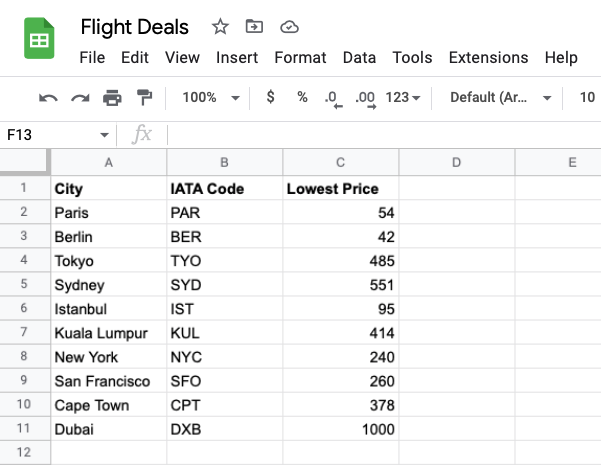Viewport: 601px width, 465px height.
Task: Increase decimal places
Action: click(366, 99)
